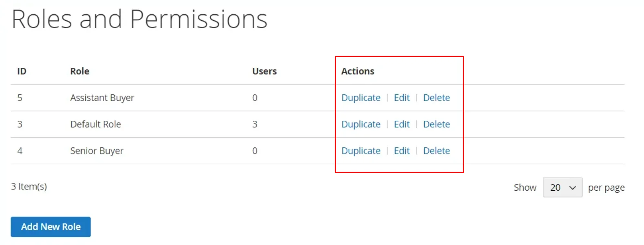Click the 3 Item(s) count label
Screen dimensions: 644x245
coord(29,187)
